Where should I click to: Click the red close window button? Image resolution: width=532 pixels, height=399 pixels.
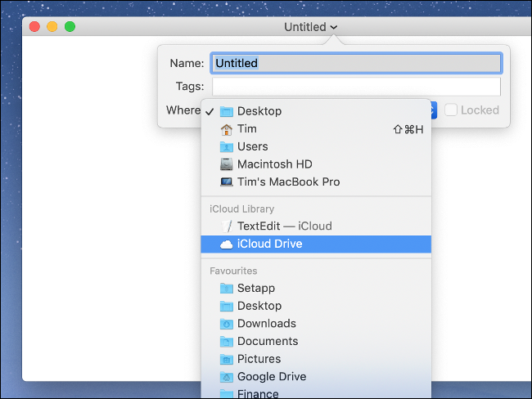coord(34,26)
